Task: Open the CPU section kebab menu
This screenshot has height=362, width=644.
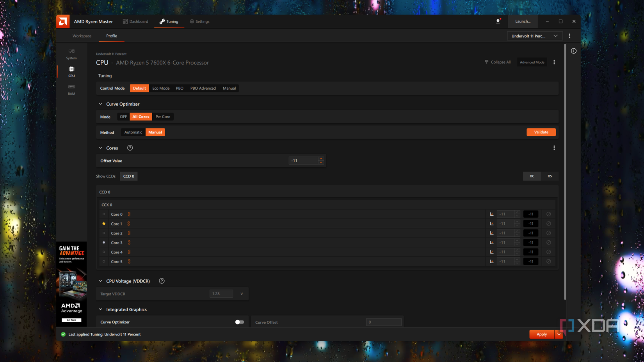Action: pyautogui.click(x=554, y=62)
